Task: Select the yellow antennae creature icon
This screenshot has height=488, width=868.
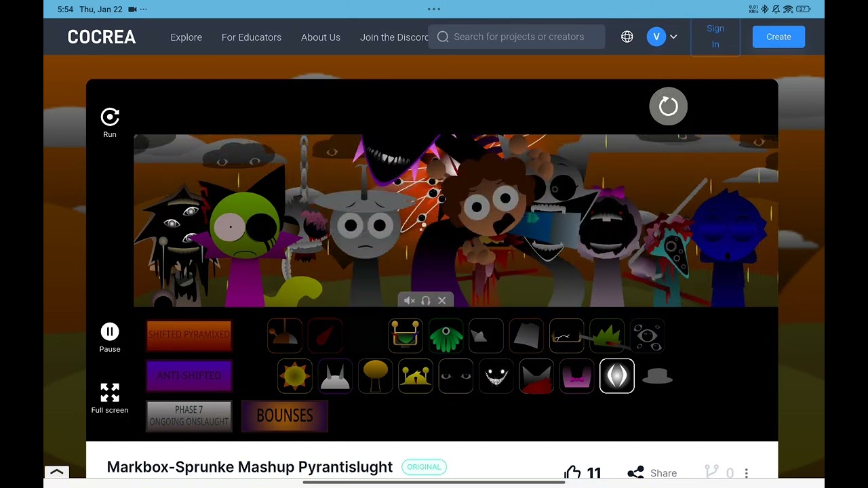Action: (416, 376)
